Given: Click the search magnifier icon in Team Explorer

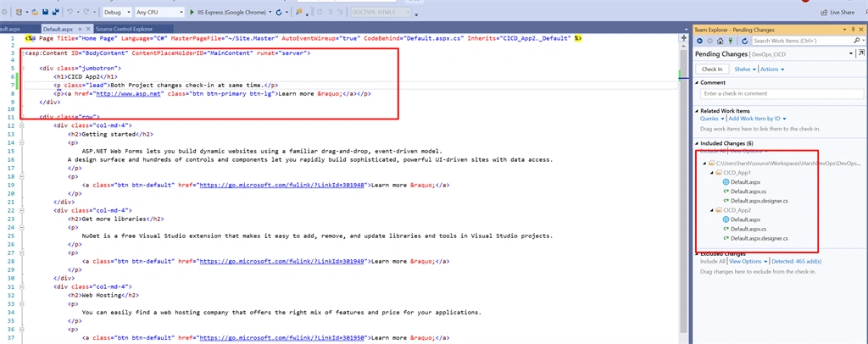Looking at the screenshot, I should coord(856,41).
